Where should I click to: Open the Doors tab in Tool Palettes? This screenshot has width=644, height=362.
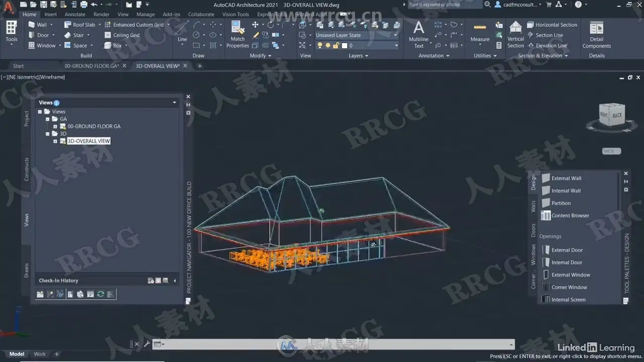(x=533, y=230)
